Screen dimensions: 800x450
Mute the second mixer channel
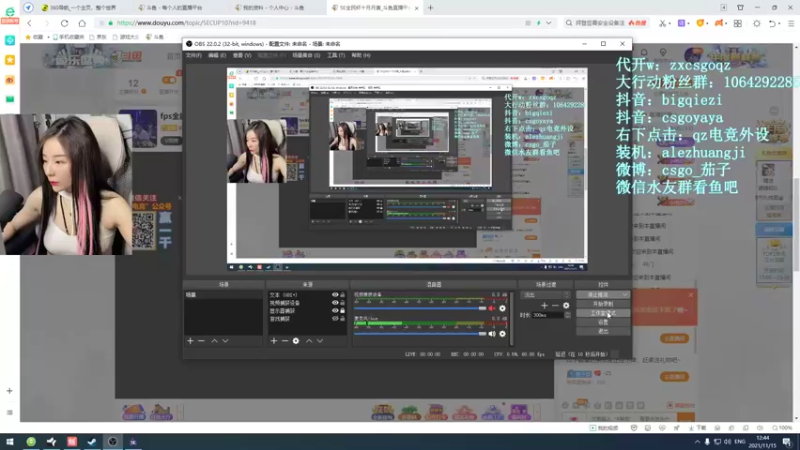pos(492,334)
